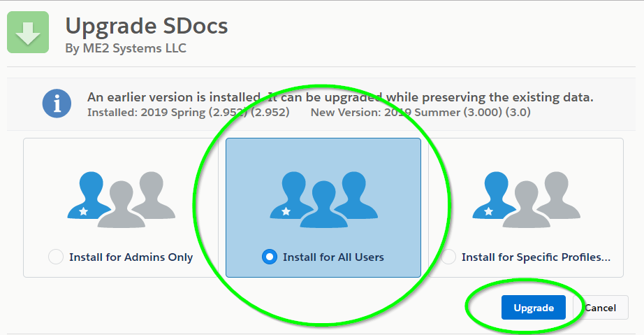644x335 pixels.
Task: Click the green download package icon
Action: (28, 32)
